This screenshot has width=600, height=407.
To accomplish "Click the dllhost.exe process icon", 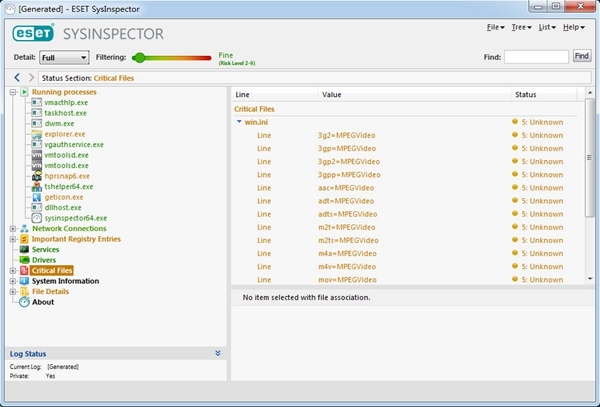I will [x=37, y=207].
